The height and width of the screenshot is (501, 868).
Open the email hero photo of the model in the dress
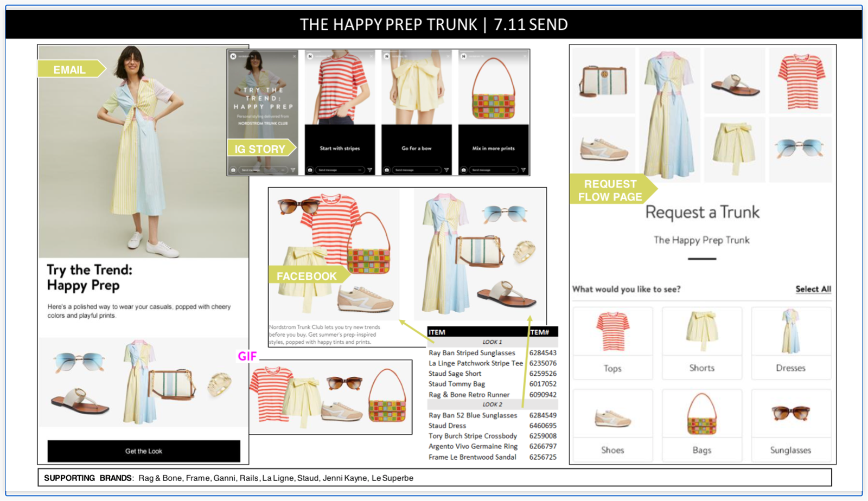[x=144, y=151]
